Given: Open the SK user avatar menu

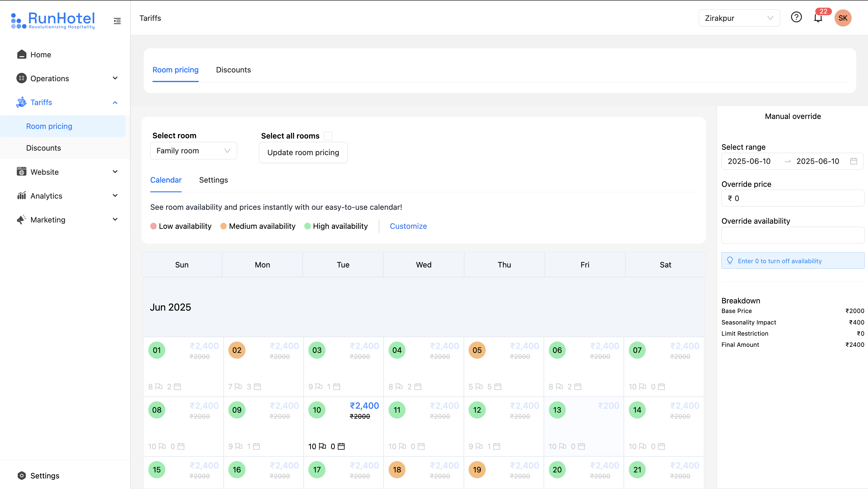Looking at the screenshot, I should (x=843, y=18).
